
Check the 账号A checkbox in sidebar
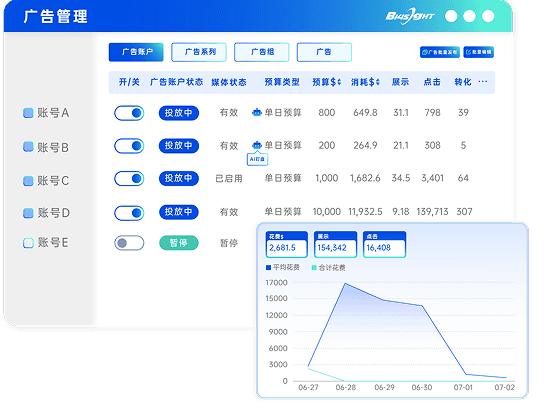28,113
